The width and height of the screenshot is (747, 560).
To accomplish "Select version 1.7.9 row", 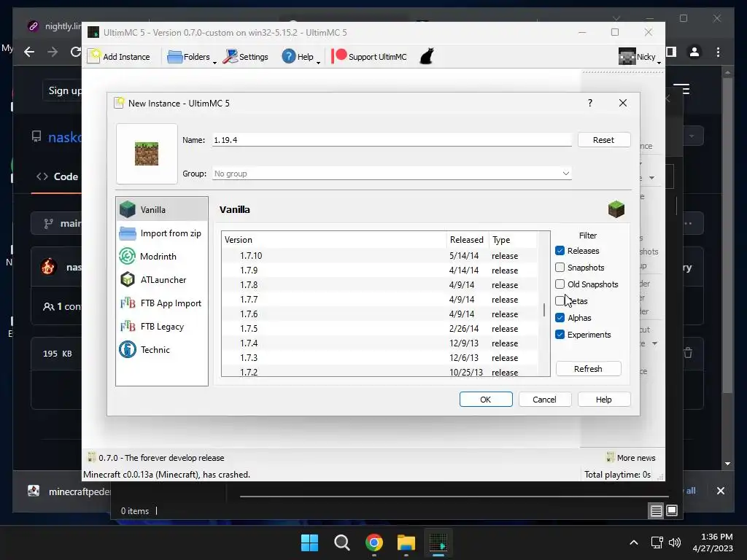I will 379,270.
